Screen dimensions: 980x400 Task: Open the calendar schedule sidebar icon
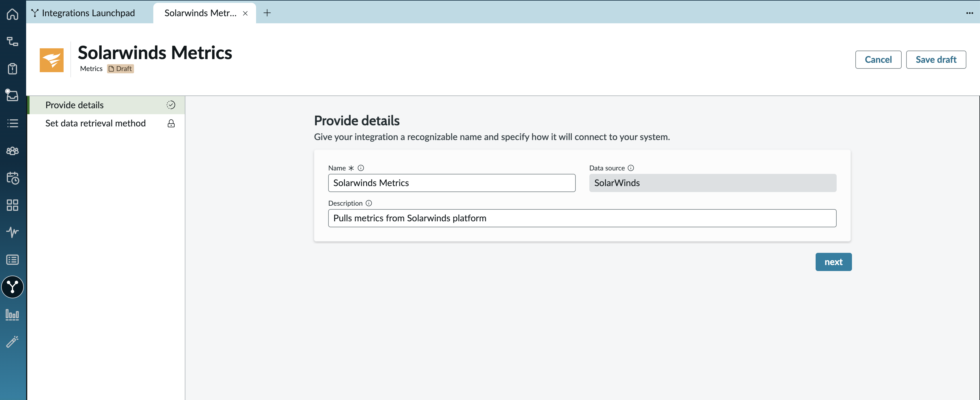coord(12,178)
